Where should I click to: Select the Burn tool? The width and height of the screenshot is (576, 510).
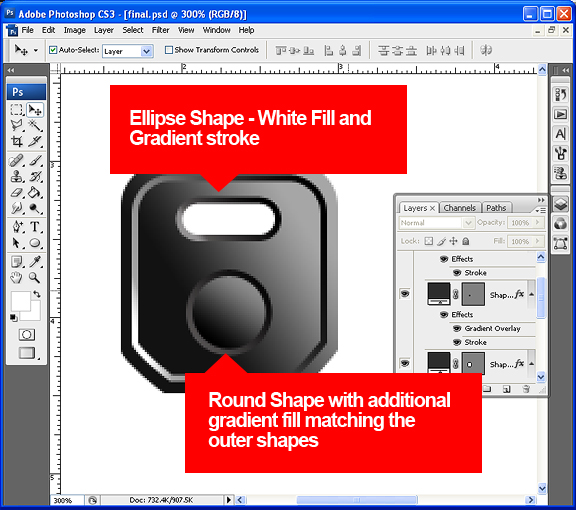pyautogui.click(x=35, y=208)
